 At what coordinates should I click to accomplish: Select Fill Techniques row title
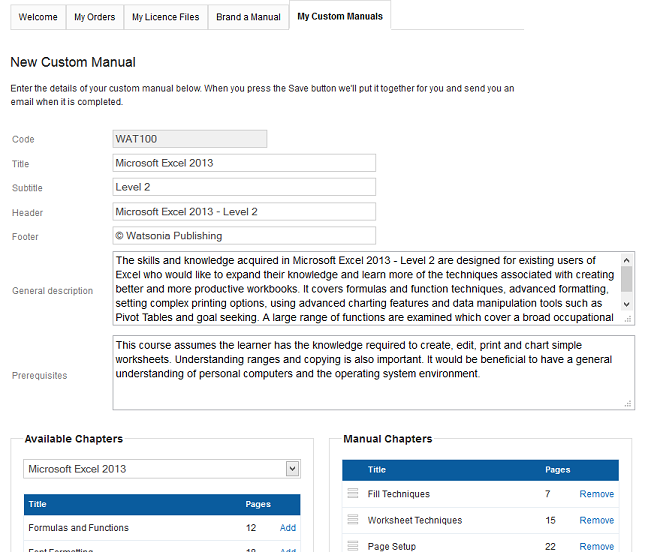[398, 494]
